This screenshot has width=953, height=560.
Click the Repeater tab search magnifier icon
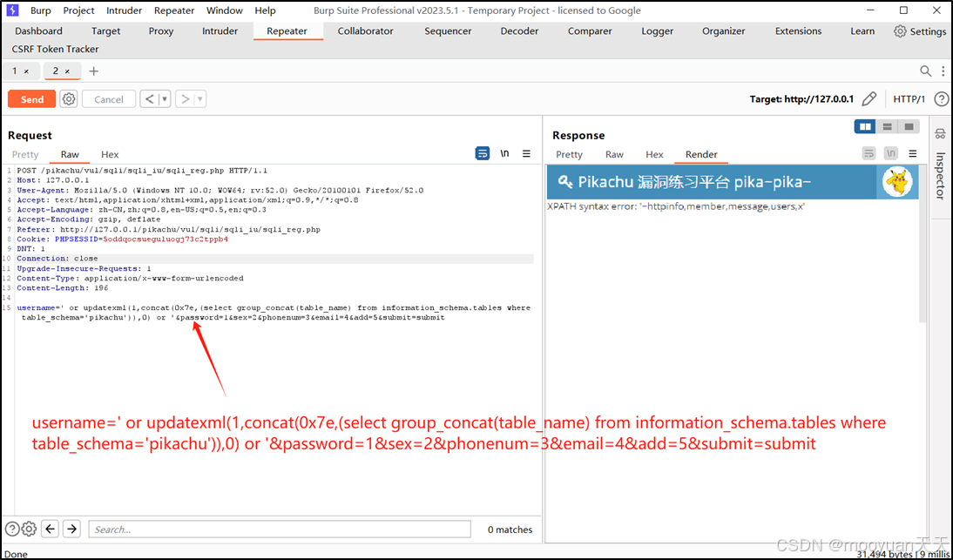point(925,71)
